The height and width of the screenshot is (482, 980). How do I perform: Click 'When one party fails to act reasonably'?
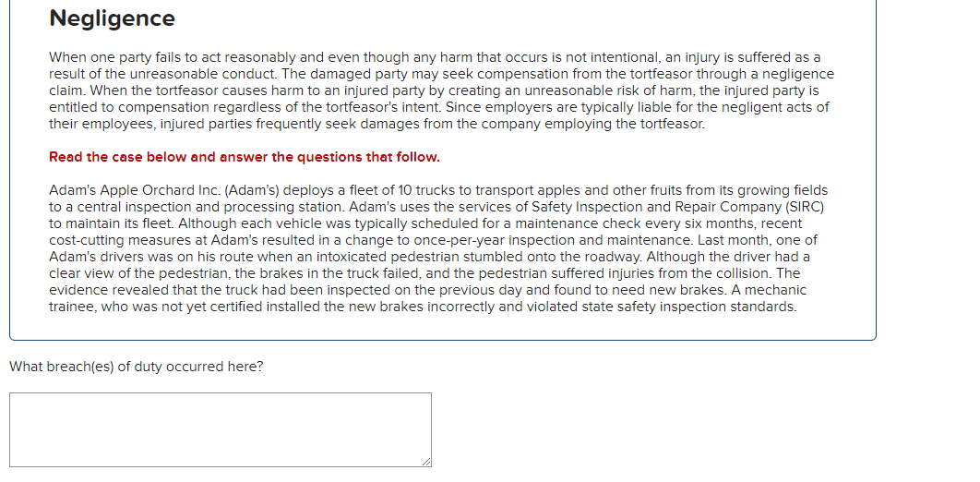coord(173,57)
